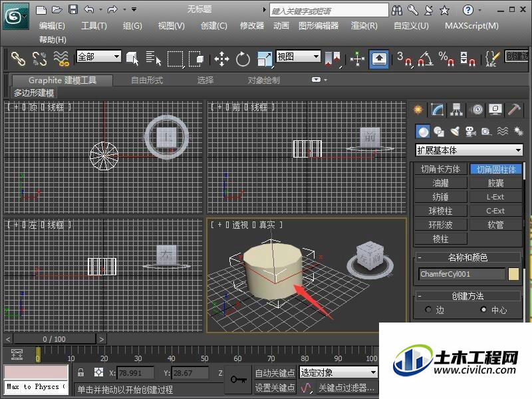Click 自动关键点 auto key button

[275, 373]
